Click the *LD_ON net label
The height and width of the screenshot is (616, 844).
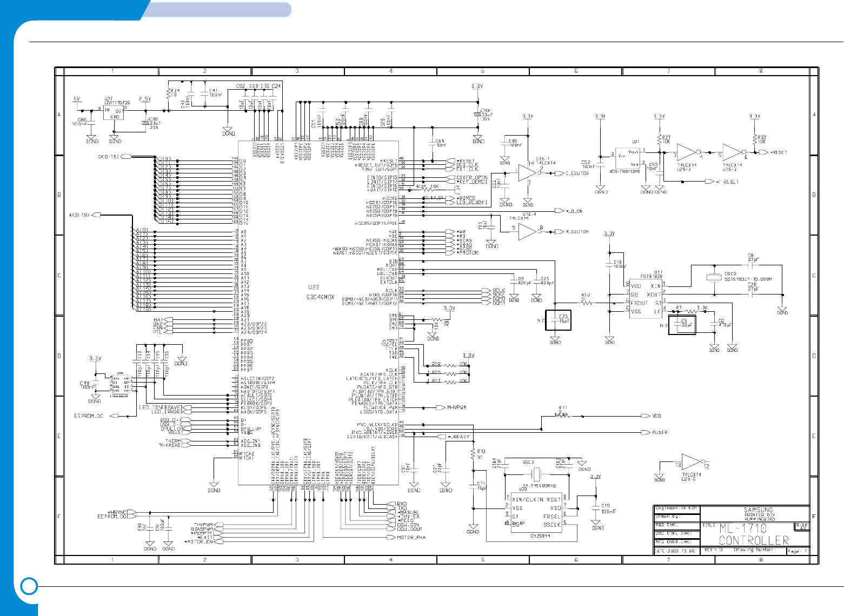574,211
